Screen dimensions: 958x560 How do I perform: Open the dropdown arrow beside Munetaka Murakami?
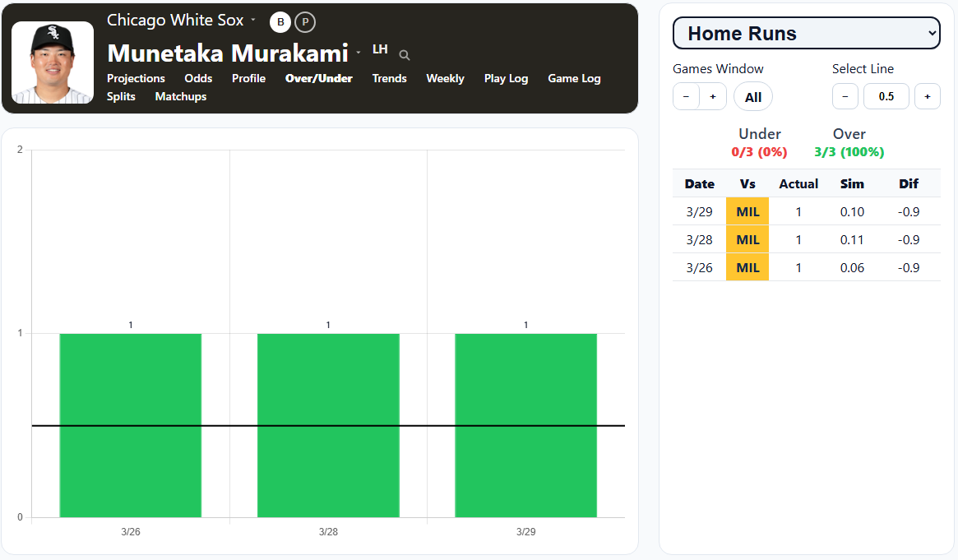(359, 53)
